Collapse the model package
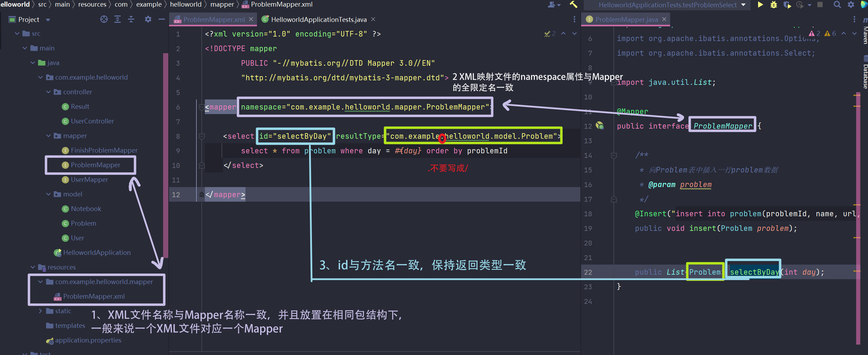 [48, 194]
